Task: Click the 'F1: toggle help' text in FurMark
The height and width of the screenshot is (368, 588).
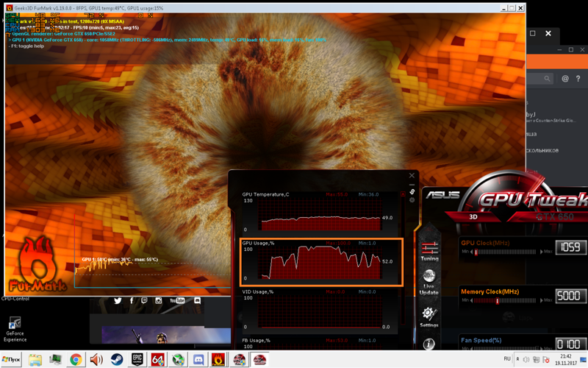Action: click(26, 46)
